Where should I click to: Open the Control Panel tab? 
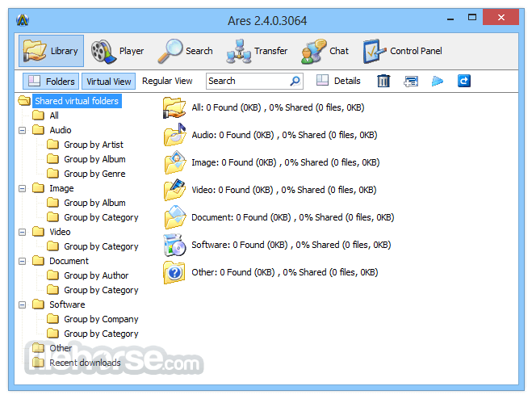(403, 51)
